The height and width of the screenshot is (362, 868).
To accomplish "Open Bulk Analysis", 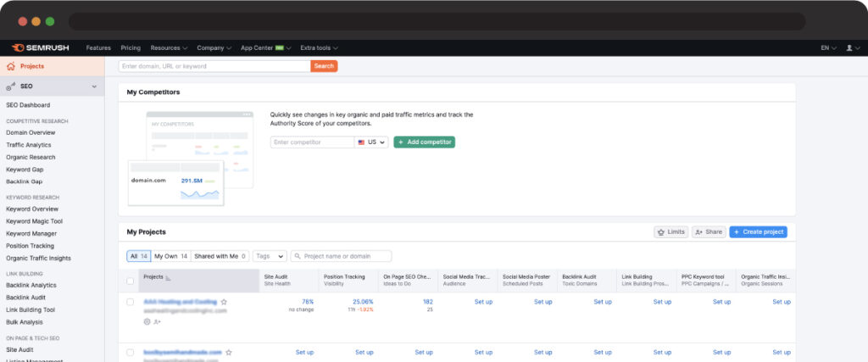I will (25, 322).
